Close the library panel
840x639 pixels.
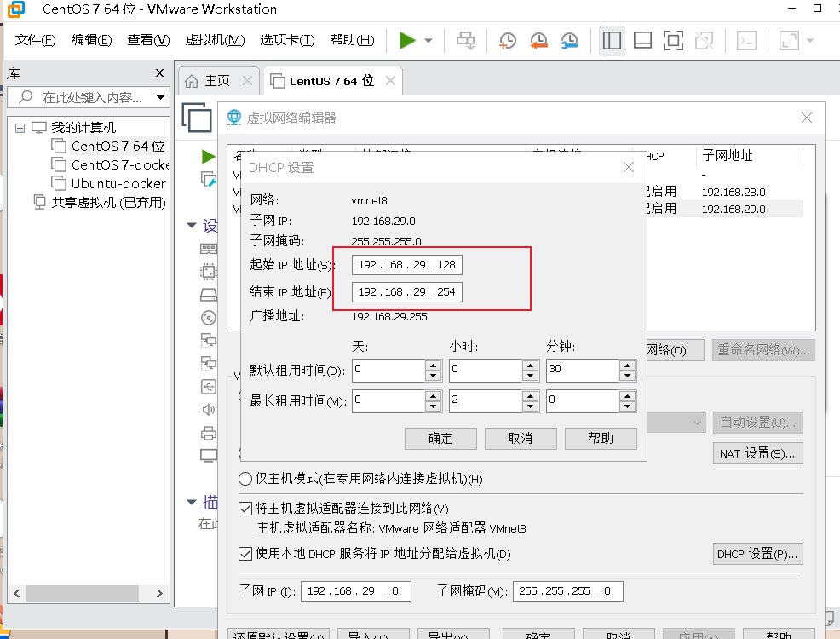click(x=159, y=72)
